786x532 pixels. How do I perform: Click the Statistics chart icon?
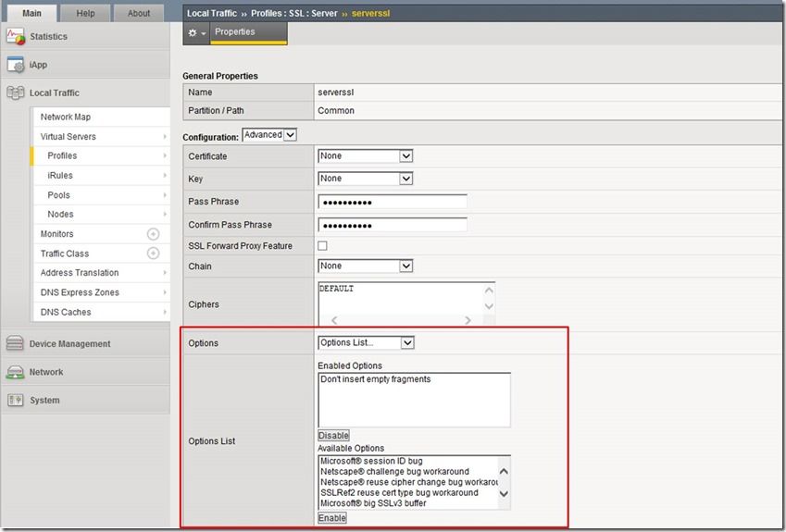pyautogui.click(x=15, y=37)
